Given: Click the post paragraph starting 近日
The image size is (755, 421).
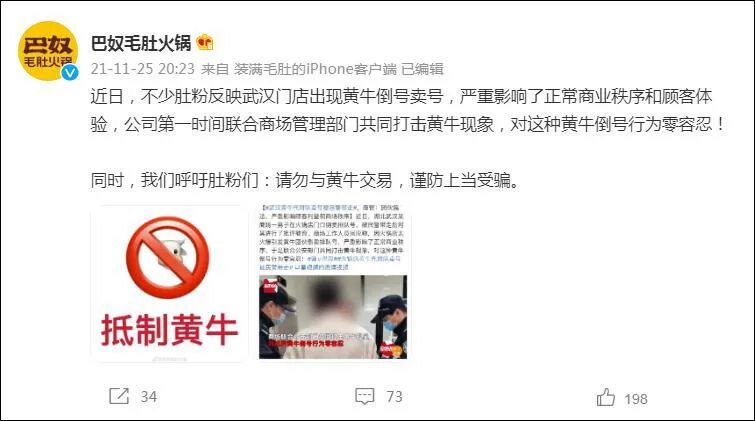Looking at the screenshot, I should [x=408, y=110].
